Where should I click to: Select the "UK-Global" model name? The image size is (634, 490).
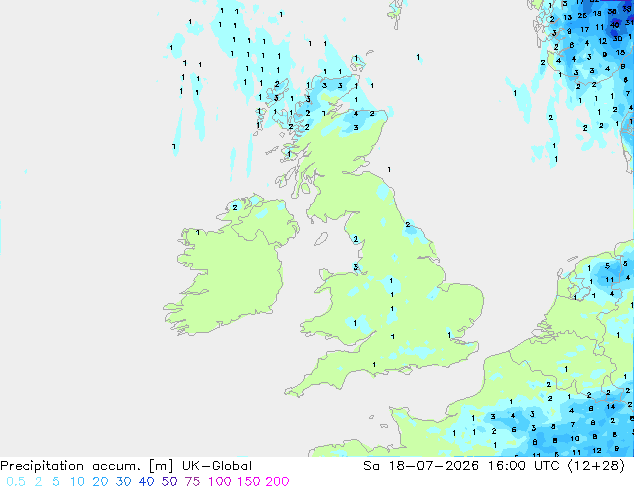pos(217,466)
